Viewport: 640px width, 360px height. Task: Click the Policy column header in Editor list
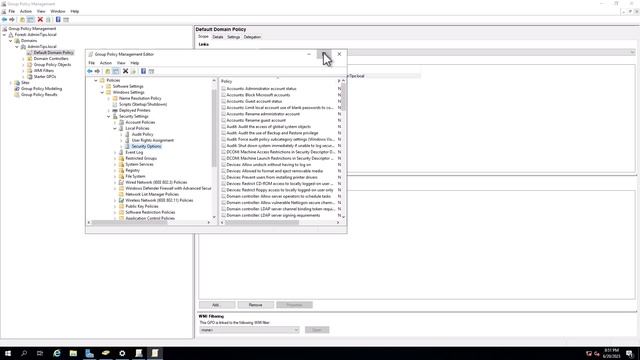(279, 82)
